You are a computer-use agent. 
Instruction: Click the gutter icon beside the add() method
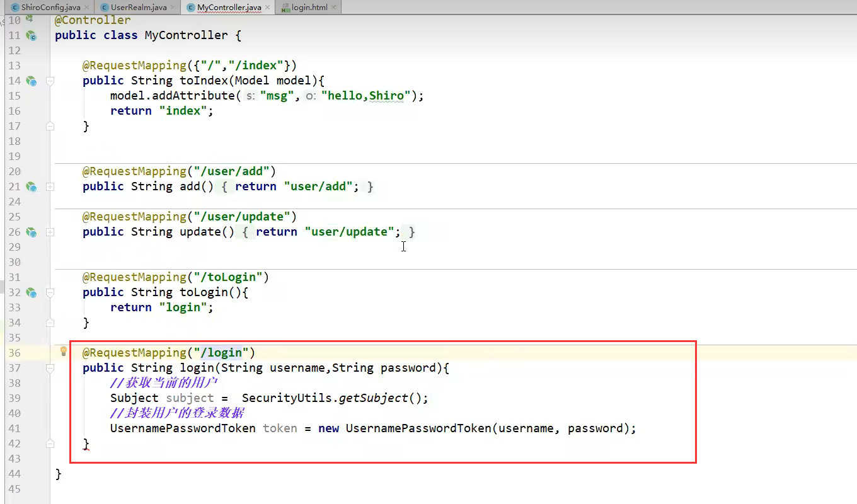pos(30,186)
